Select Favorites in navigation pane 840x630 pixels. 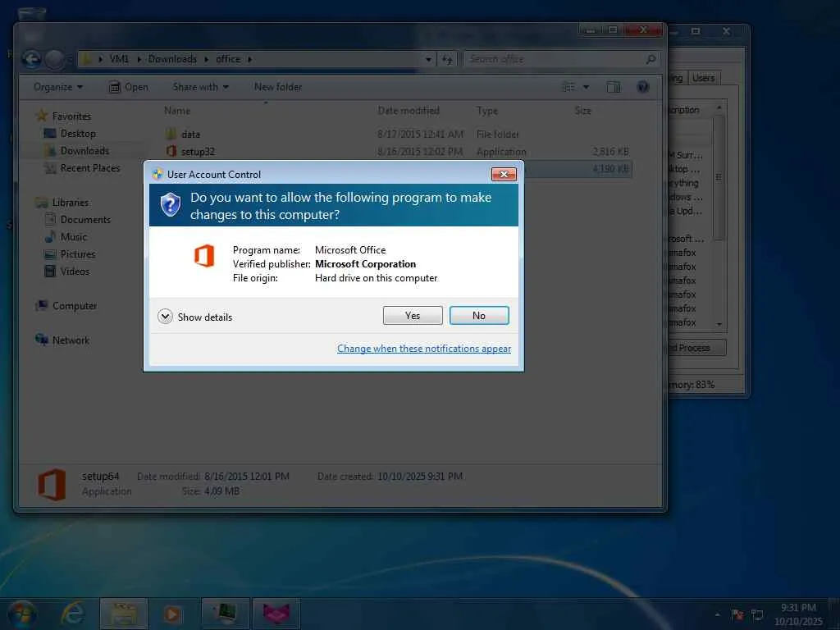(71, 116)
